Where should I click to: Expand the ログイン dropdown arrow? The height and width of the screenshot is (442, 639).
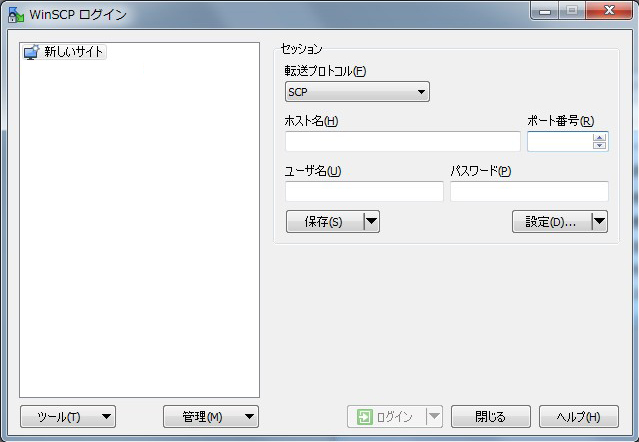433,417
